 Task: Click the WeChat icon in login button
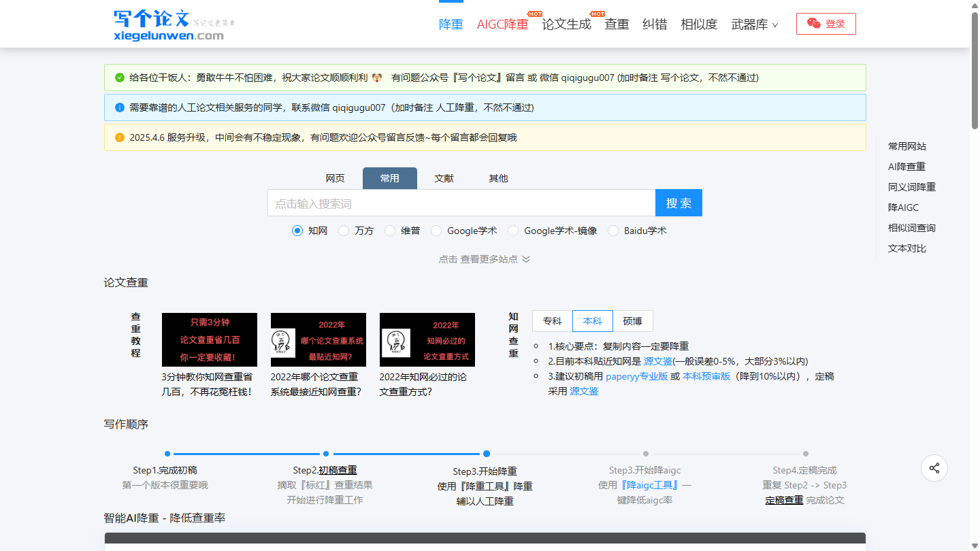click(814, 24)
